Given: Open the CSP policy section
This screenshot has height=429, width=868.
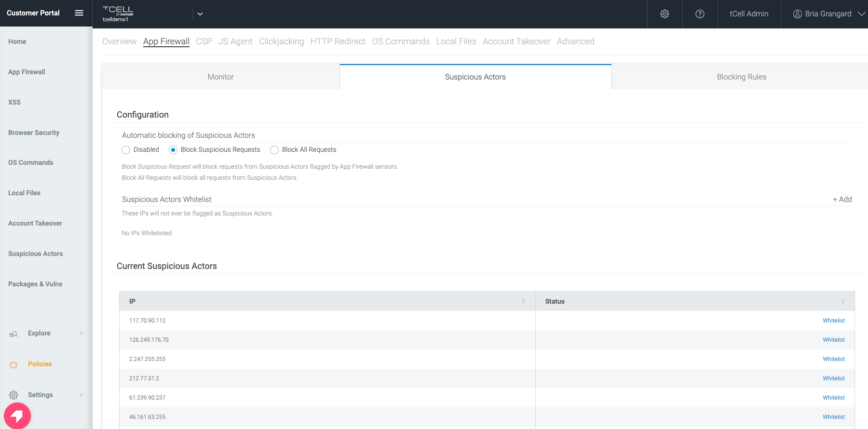Looking at the screenshot, I should point(203,41).
